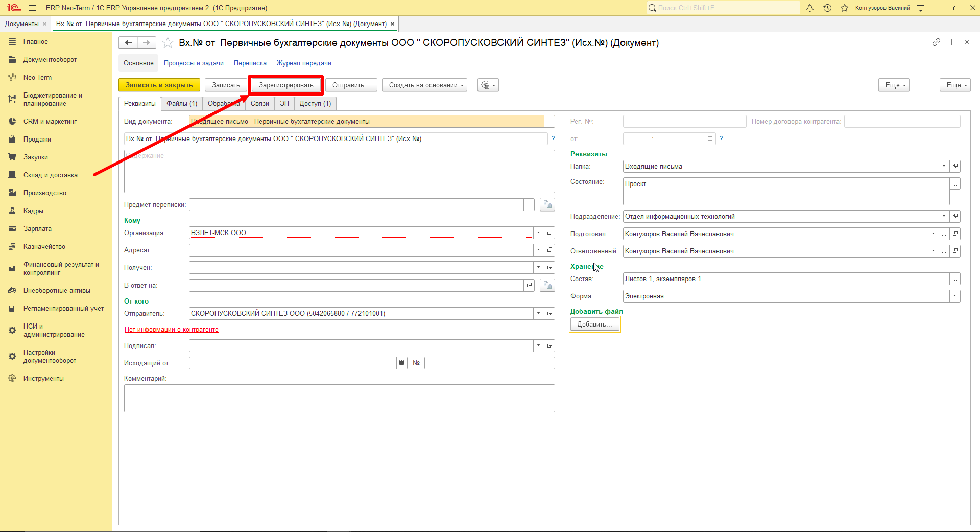Viewport: 980px width, 532px height.
Task: Open Нет информации о контрагенте link
Action: point(172,329)
